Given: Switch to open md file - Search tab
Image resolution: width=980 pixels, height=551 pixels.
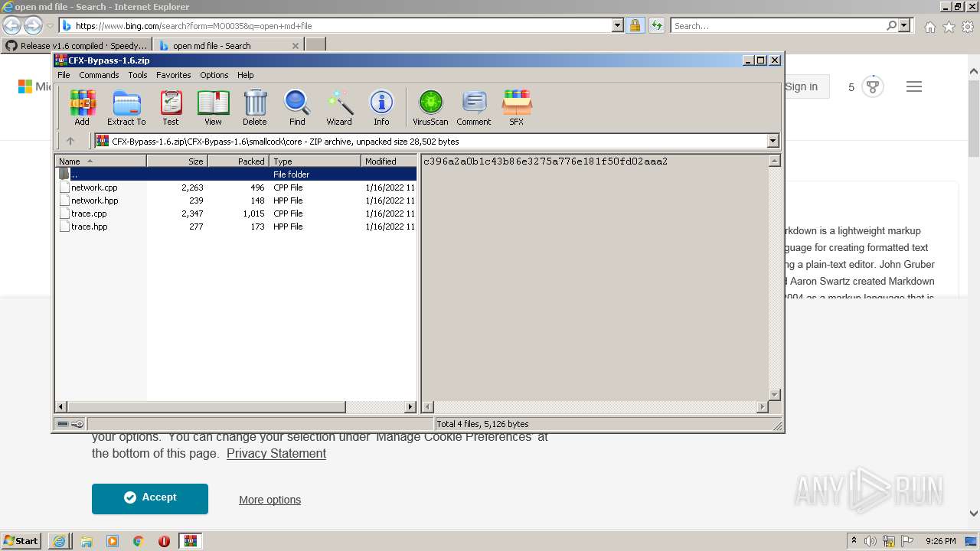Looking at the screenshot, I should [x=228, y=45].
